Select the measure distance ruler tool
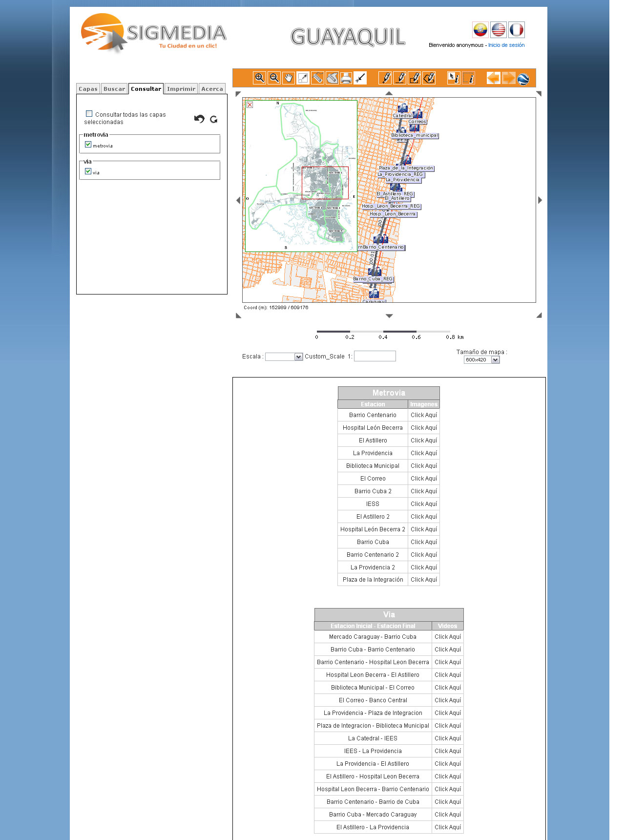The height and width of the screenshot is (840, 625). 317,78
